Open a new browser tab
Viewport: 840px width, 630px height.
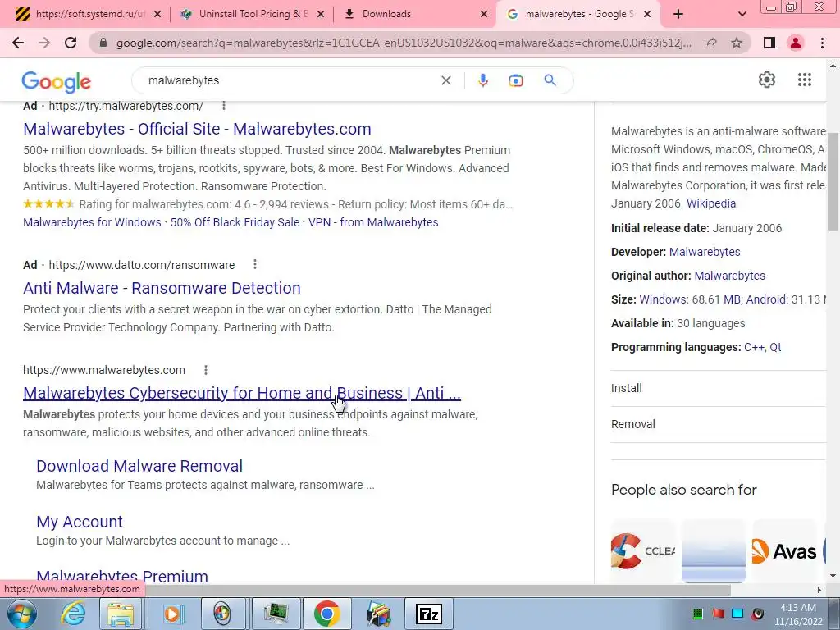pyautogui.click(x=678, y=15)
